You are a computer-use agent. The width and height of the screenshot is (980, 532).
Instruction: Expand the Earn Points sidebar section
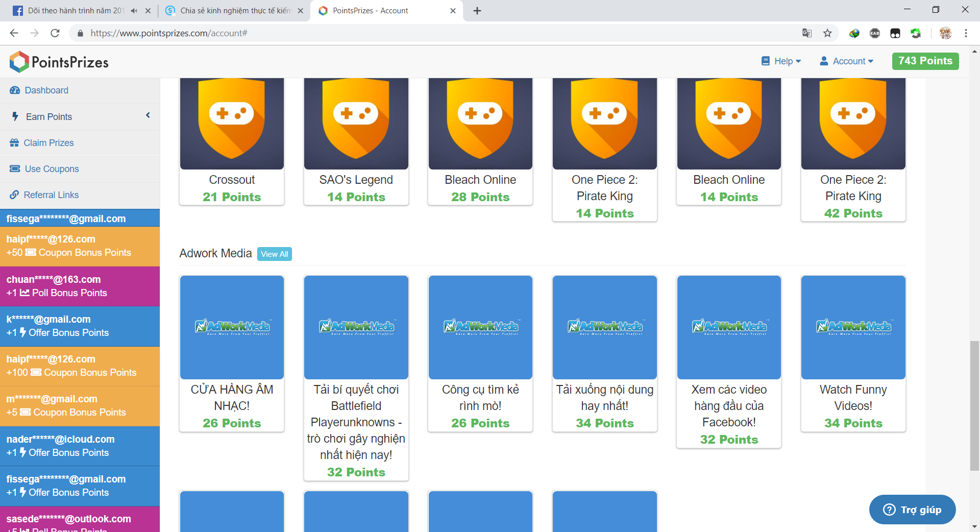[x=49, y=117]
